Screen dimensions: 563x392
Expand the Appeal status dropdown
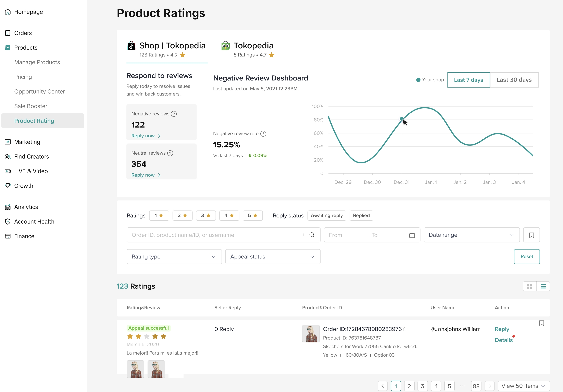pyautogui.click(x=273, y=257)
